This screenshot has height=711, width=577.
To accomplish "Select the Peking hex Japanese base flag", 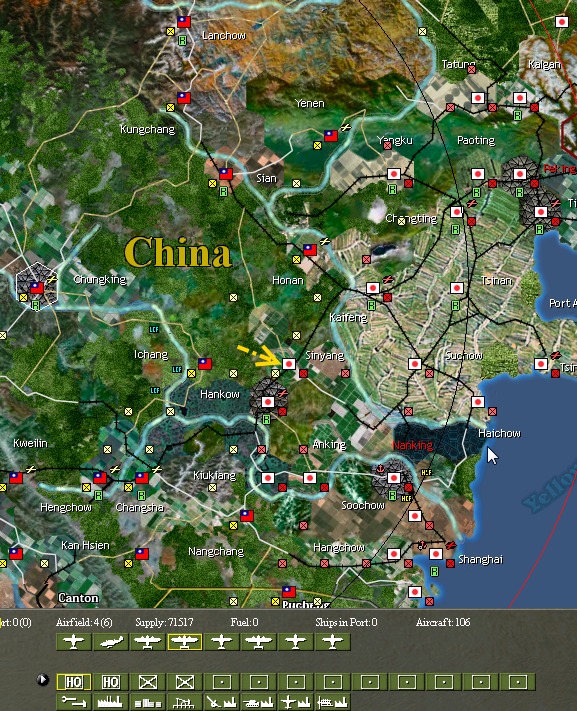I will click(x=520, y=174).
